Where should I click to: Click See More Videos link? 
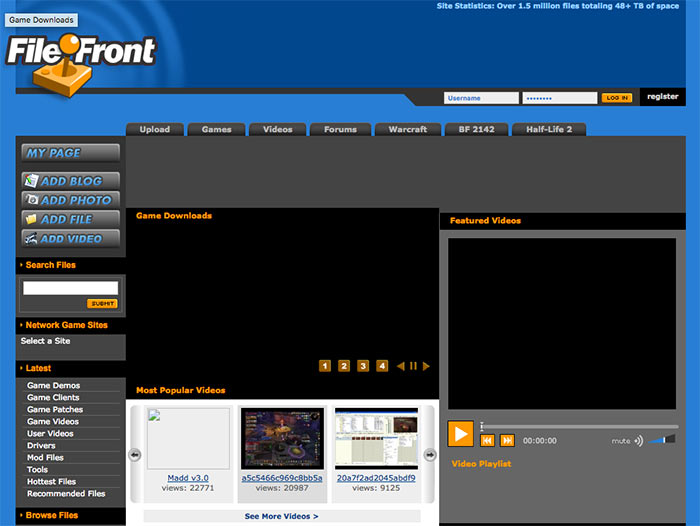(282, 516)
